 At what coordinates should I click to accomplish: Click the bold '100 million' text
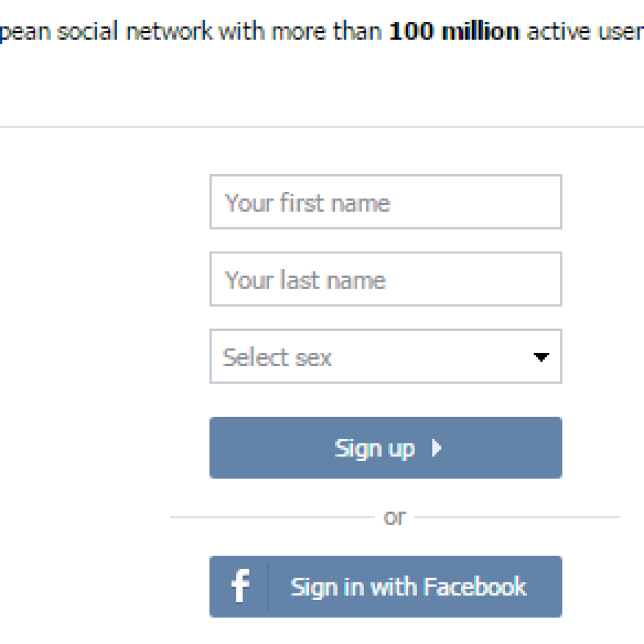454,32
